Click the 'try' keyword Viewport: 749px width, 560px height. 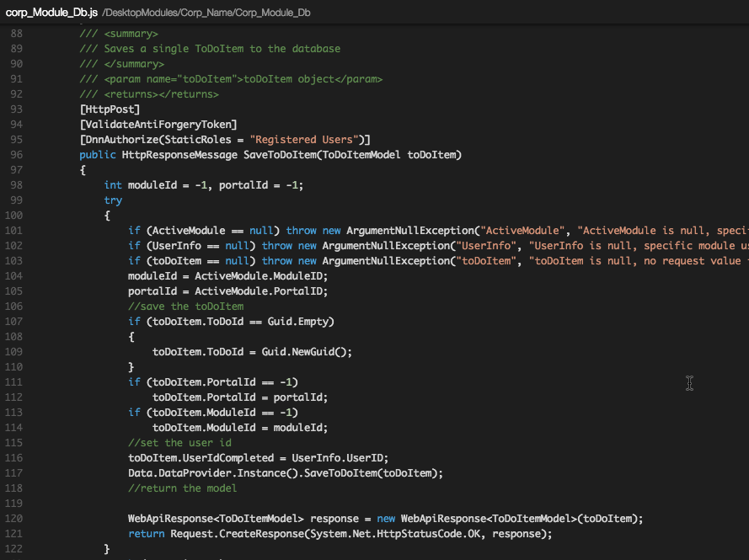pos(113,200)
